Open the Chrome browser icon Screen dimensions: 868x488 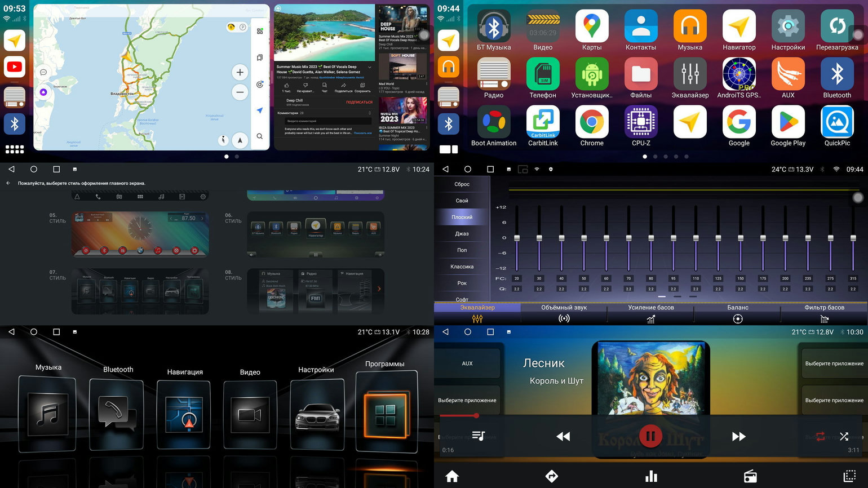coord(592,123)
